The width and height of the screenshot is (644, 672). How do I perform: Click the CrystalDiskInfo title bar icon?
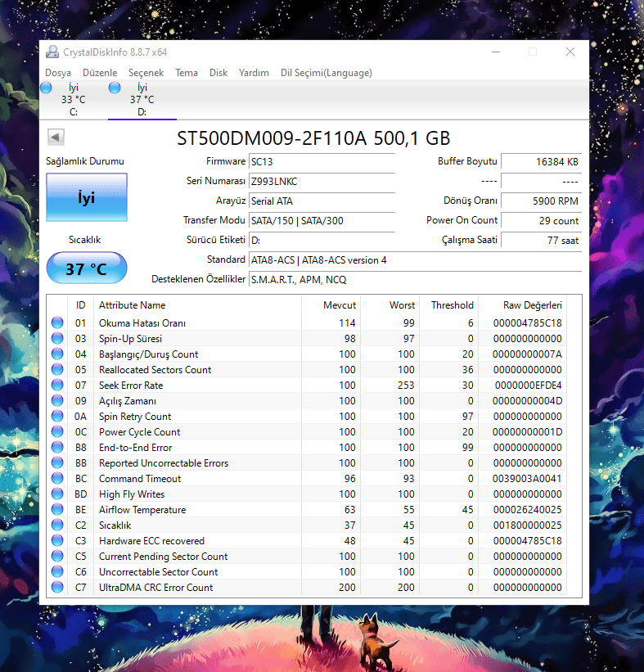point(52,52)
